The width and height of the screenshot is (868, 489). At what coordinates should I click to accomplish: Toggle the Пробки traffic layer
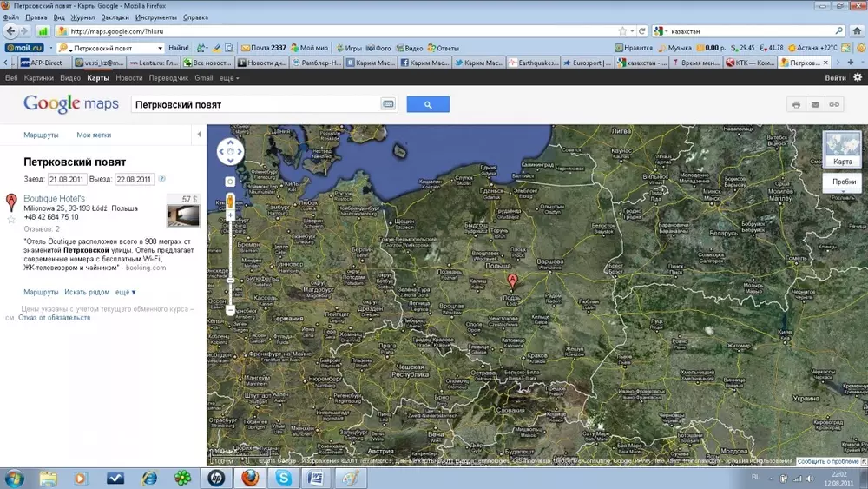[x=843, y=182]
